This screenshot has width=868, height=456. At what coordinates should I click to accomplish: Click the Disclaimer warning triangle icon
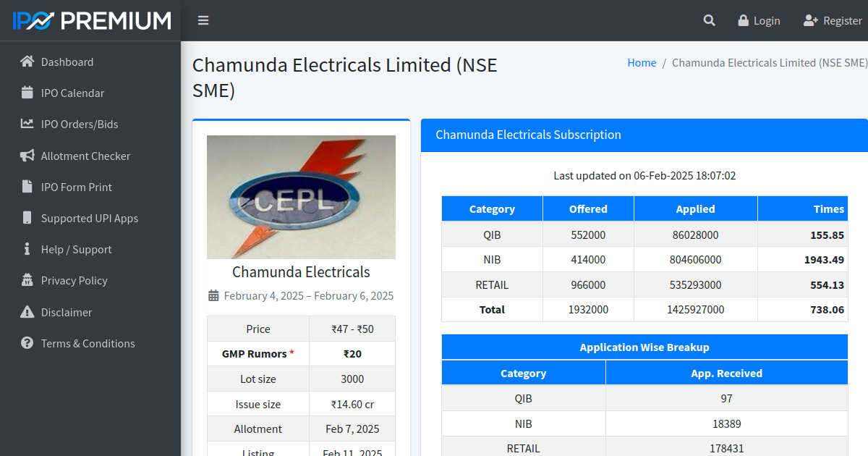click(x=25, y=312)
